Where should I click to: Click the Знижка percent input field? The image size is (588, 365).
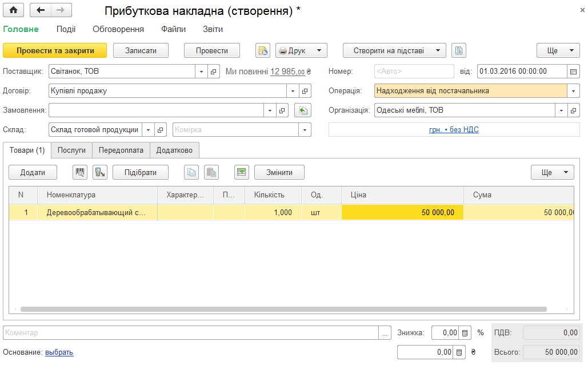pyautogui.click(x=445, y=333)
